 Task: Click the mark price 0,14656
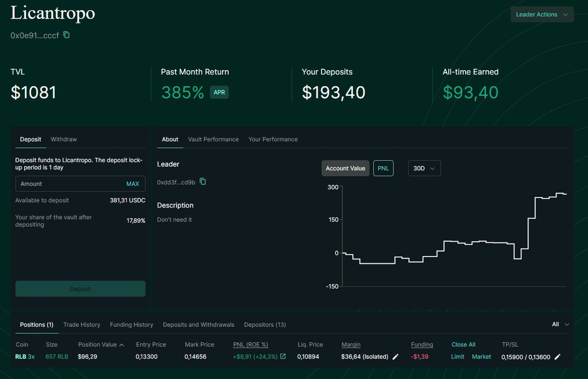point(196,356)
